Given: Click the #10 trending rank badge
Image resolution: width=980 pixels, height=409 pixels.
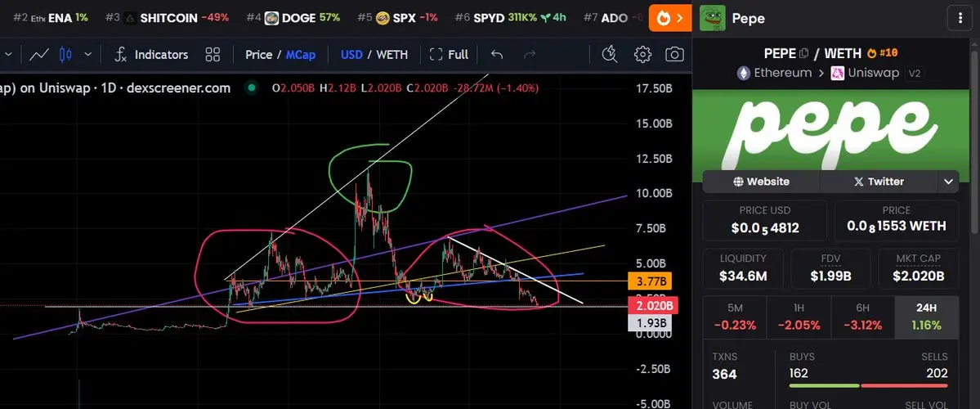Looking at the screenshot, I should pyautogui.click(x=882, y=53).
